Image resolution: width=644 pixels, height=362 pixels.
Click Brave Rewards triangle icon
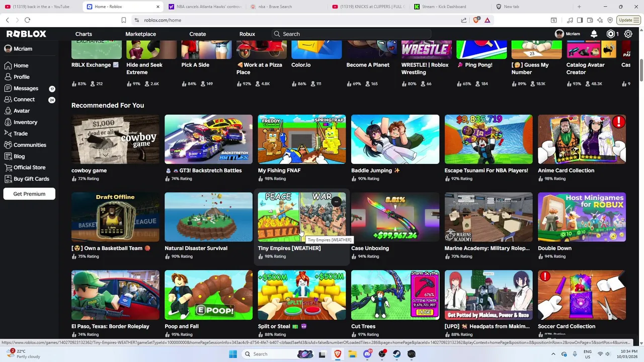[x=487, y=20]
